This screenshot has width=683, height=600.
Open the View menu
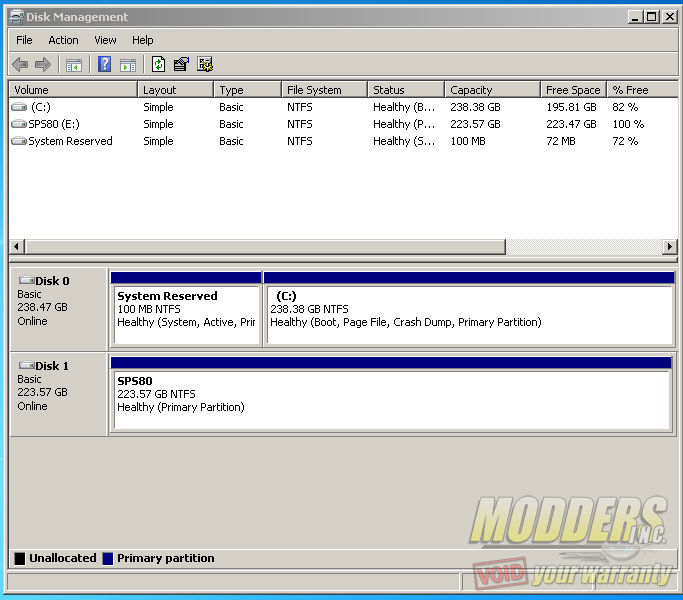pos(105,40)
